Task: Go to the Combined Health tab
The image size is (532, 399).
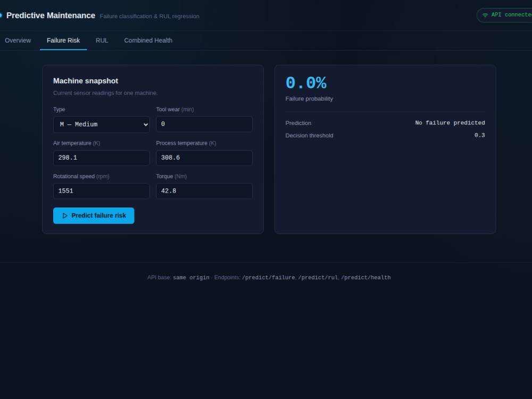Action: click(x=148, y=40)
